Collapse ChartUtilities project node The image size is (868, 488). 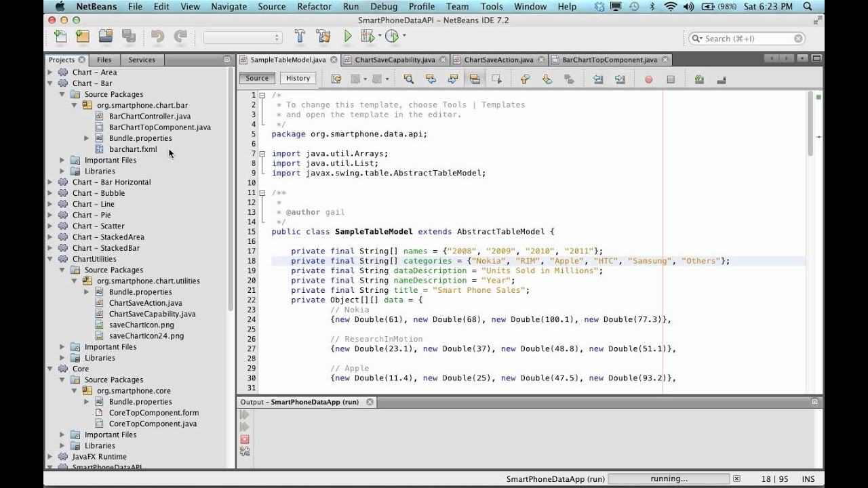[50, 259]
